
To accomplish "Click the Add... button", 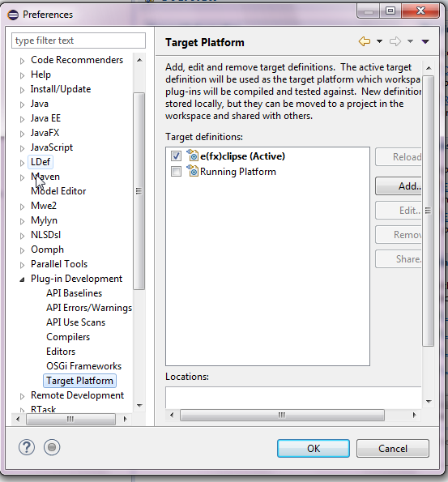I will coord(399,186).
